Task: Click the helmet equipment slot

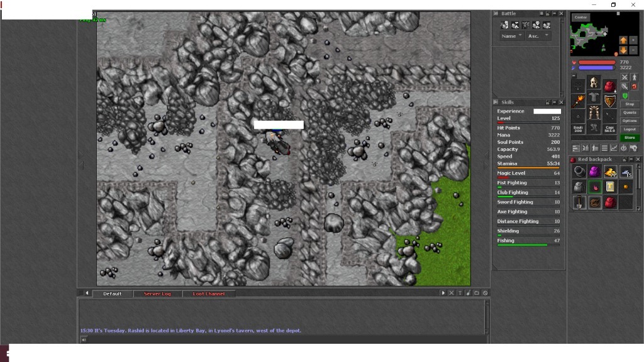Action: coord(594,82)
